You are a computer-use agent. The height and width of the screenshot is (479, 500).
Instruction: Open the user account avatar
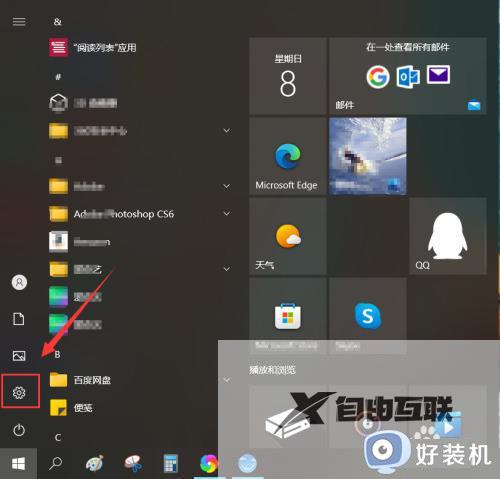[x=19, y=282]
